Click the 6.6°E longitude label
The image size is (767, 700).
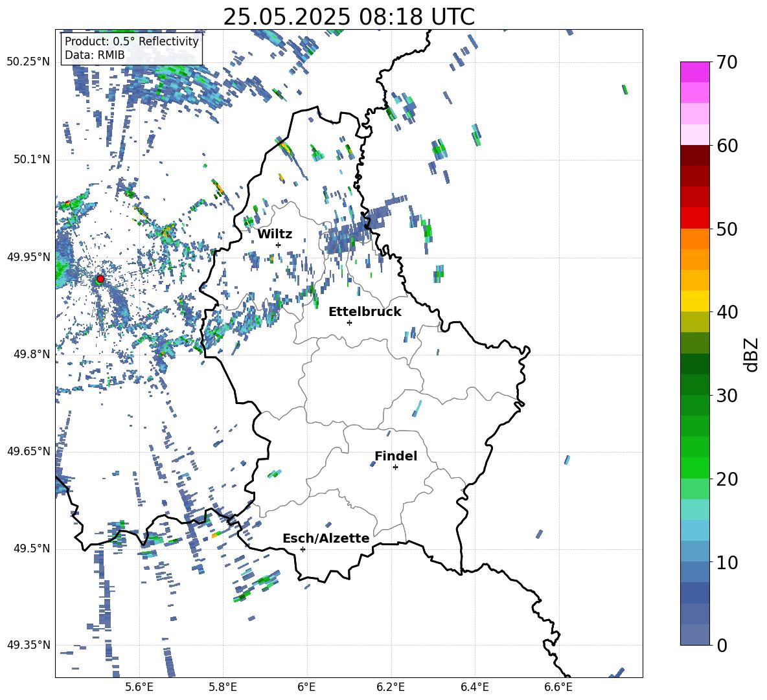558,687
